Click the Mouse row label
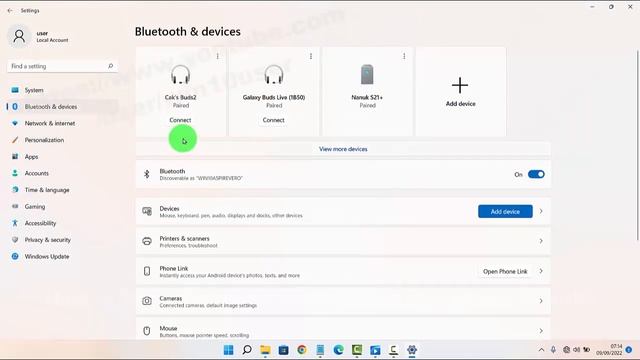The image size is (640, 360). click(x=168, y=329)
